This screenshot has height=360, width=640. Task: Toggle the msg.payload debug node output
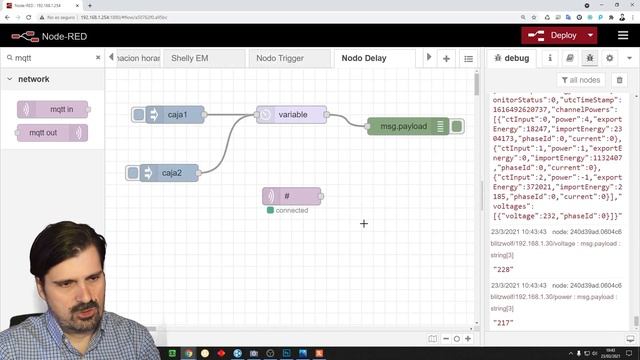point(457,127)
